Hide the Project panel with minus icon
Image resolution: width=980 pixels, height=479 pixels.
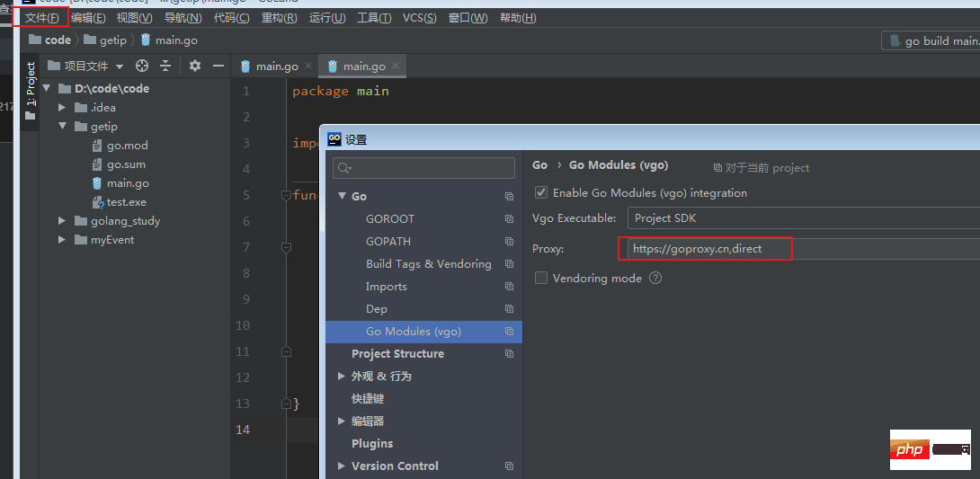pos(218,66)
